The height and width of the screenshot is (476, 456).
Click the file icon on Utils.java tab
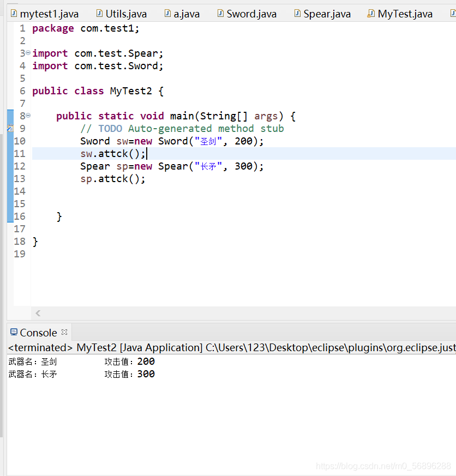point(99,13)
